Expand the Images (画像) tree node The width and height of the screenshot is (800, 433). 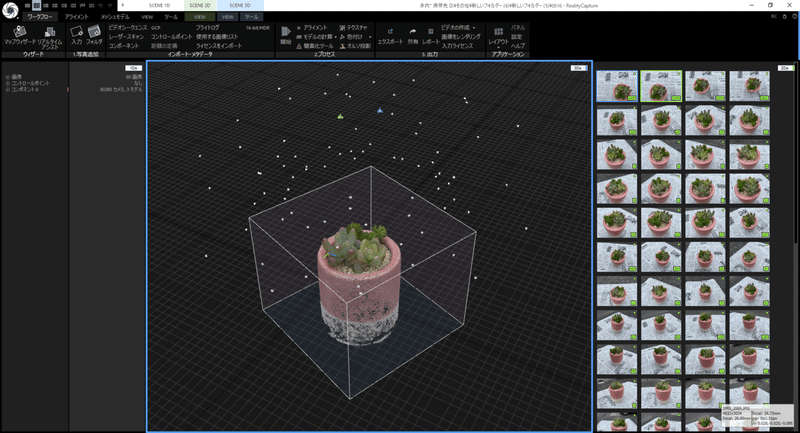point(8,77)
